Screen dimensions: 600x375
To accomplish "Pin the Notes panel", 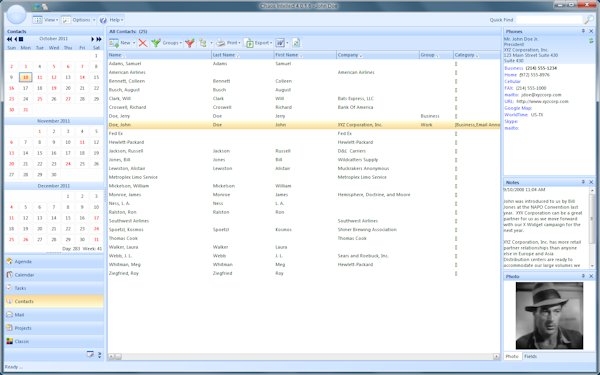I will coord(583,182).
